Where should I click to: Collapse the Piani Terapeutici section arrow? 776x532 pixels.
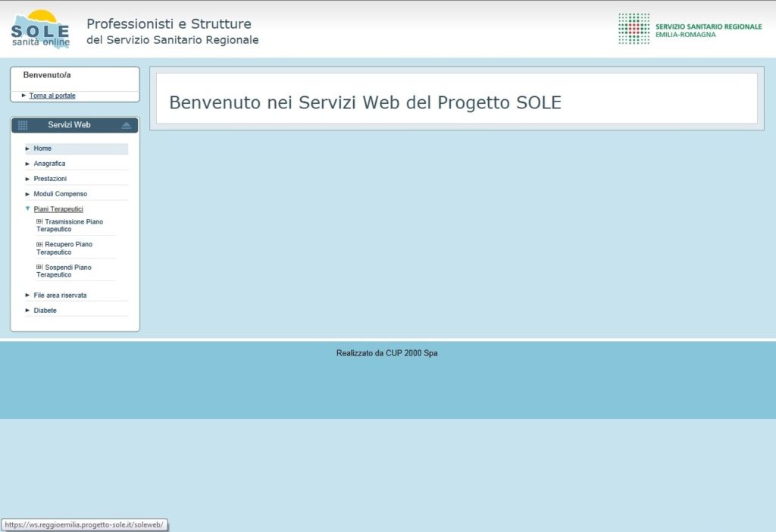point(28,208)
